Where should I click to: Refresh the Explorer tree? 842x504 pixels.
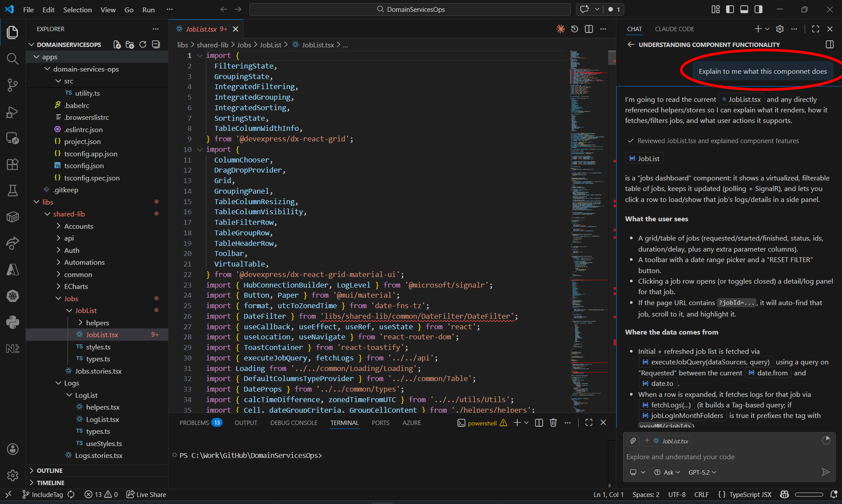tap(143, 44)
